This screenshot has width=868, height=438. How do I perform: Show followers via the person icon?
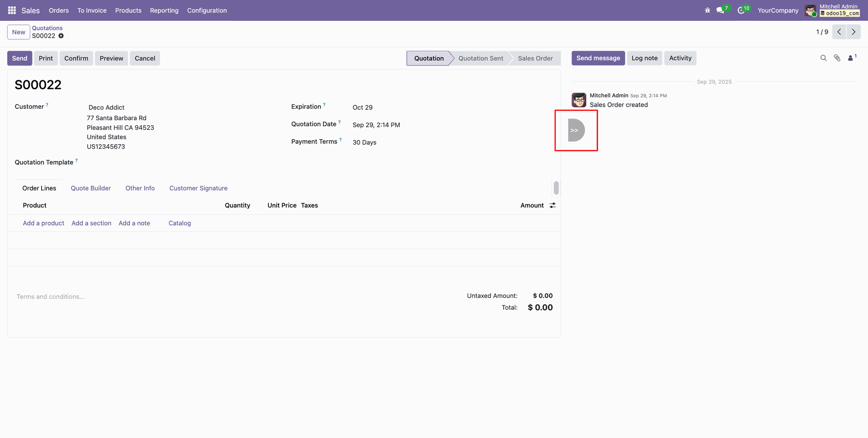[851, 58]
